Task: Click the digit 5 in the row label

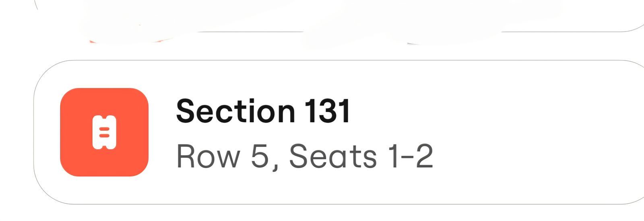Action: click(260, 156)
